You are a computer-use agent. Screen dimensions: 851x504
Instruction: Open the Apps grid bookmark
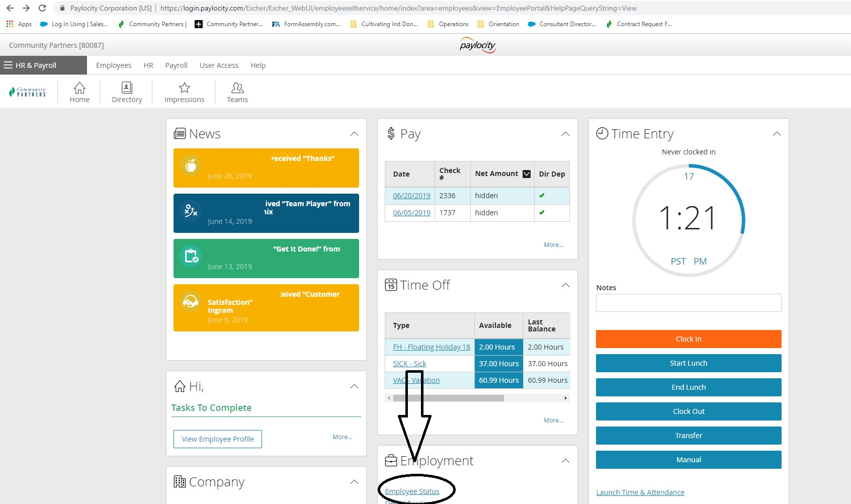pyautogui.click(x=19, y=24)
